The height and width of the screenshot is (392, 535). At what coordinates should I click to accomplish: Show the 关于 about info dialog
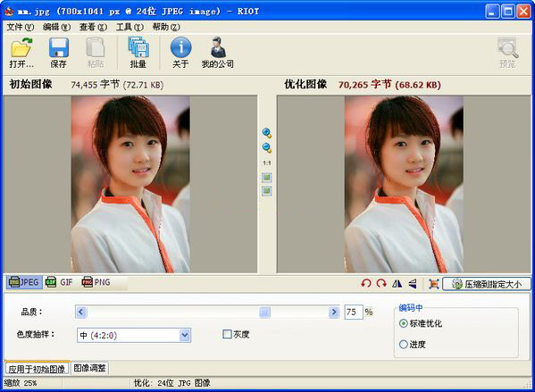(180, 53)
